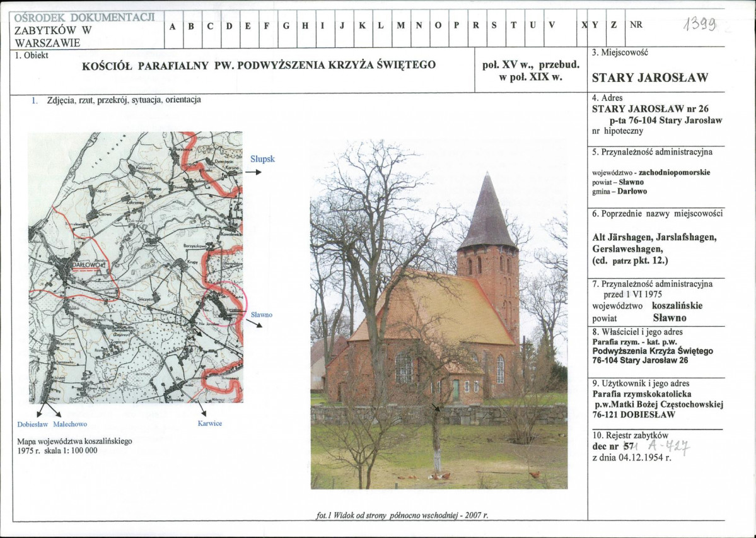This screenshot has width=756, height=538.
Task: Click the Malechowo label under the map
Action: click(x=70, y=424)
